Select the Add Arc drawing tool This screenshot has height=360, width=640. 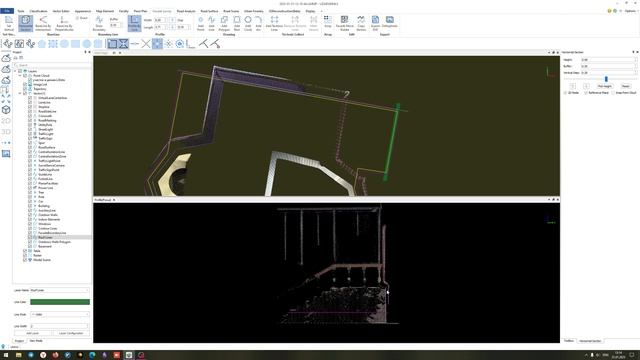(258, 23)
